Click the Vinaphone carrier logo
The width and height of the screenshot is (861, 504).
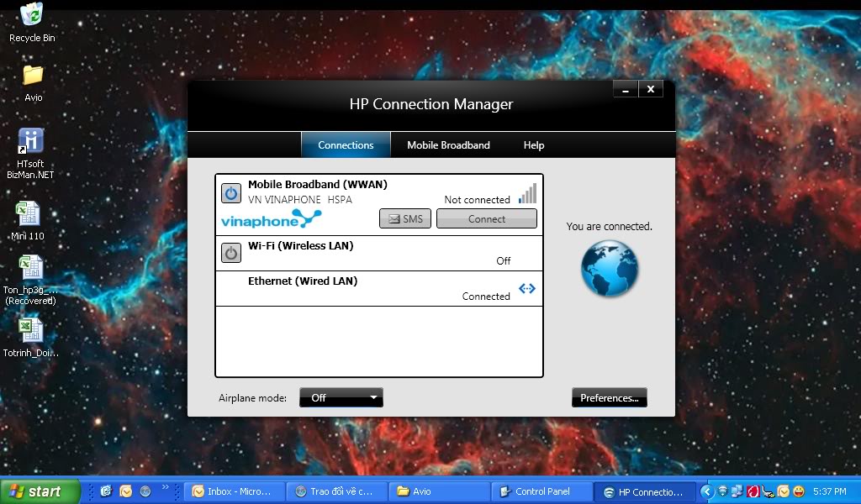tap(271, 220)
